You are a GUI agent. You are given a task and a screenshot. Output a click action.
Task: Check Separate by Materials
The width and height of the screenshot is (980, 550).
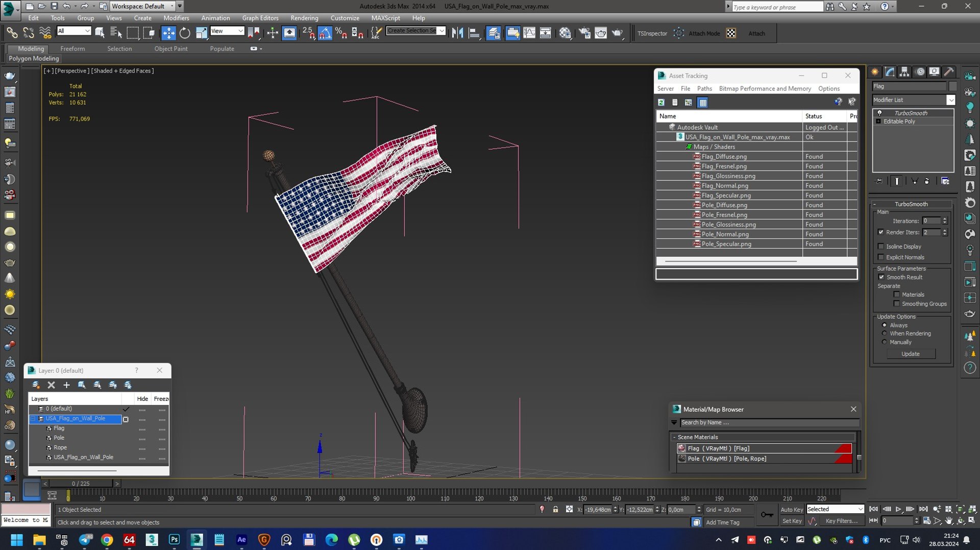pyautogui.click(x=896, y=294)
